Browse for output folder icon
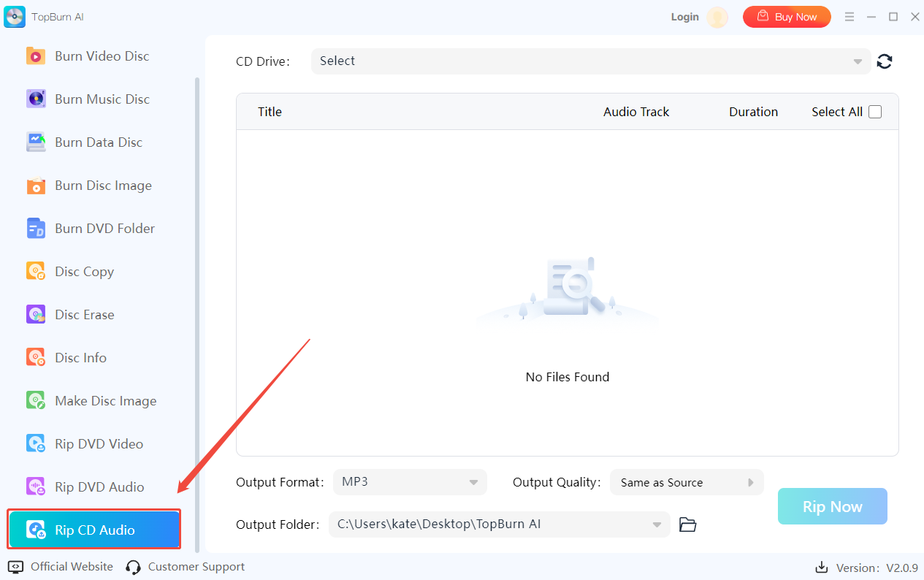 687,524
